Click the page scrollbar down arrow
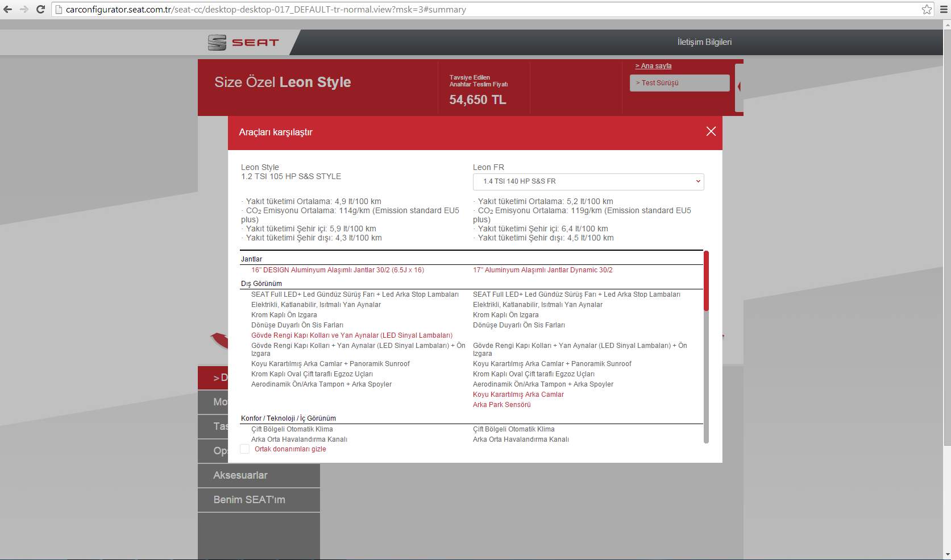951x560 pixels. [x=946, y=555]
